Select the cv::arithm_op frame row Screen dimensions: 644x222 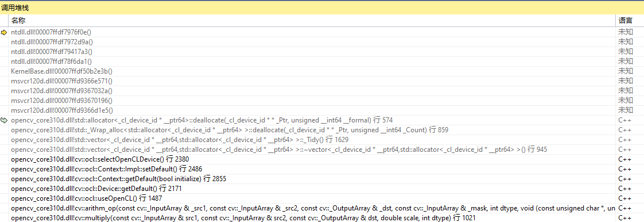[313, 208]
